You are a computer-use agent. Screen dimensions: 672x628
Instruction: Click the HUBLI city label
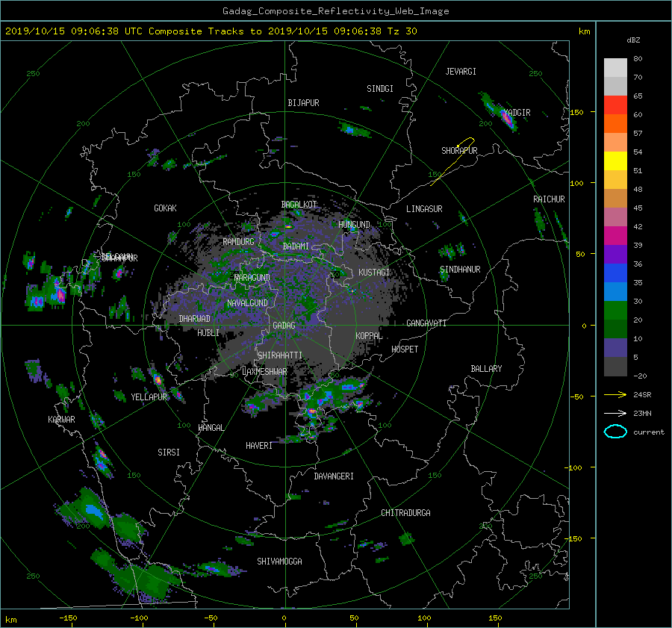click(x=208, y=333)
